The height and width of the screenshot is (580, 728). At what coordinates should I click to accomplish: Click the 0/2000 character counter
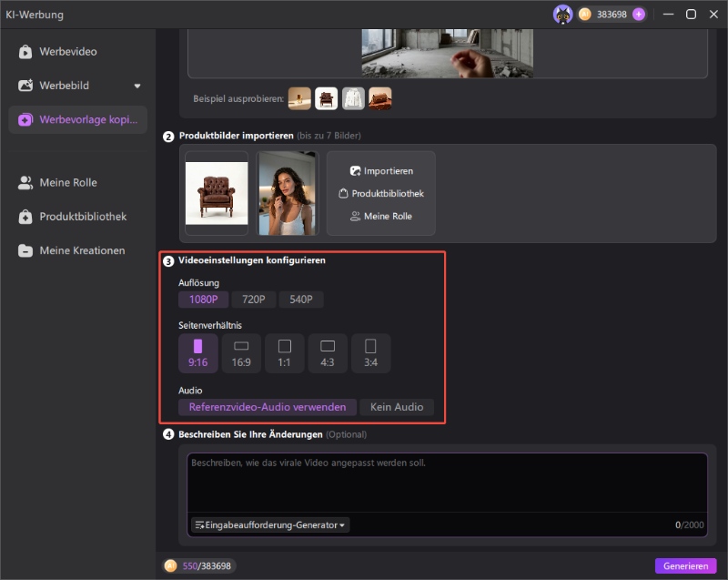689,524
